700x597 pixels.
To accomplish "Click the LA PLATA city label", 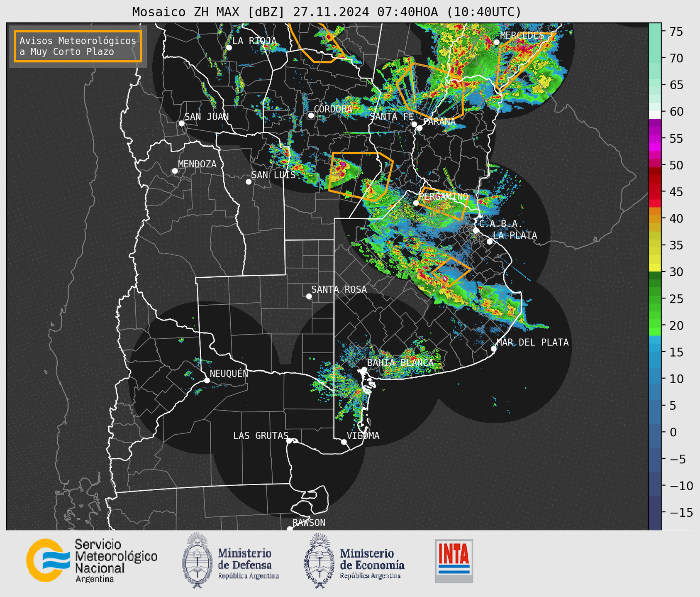I will [515, 235].
